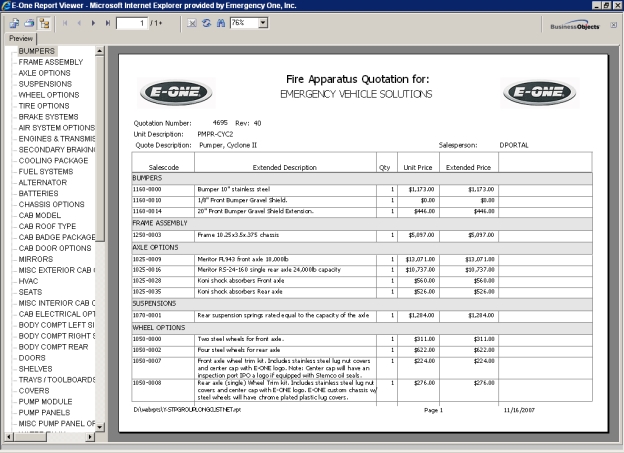Select AXLE OPTIONS in the group tree
Image resolution: width=624 pixels, height=453 pixels.
click(45, 73)
